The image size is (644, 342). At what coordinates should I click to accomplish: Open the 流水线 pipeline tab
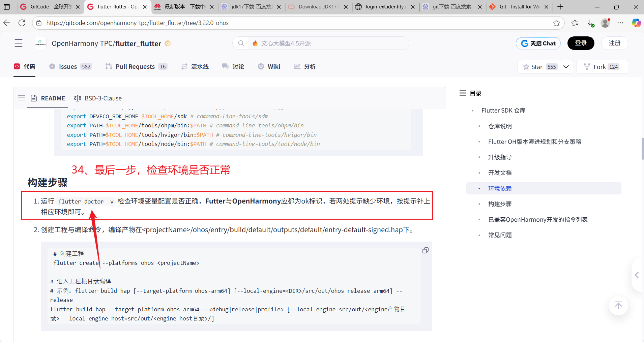point(195,66)
